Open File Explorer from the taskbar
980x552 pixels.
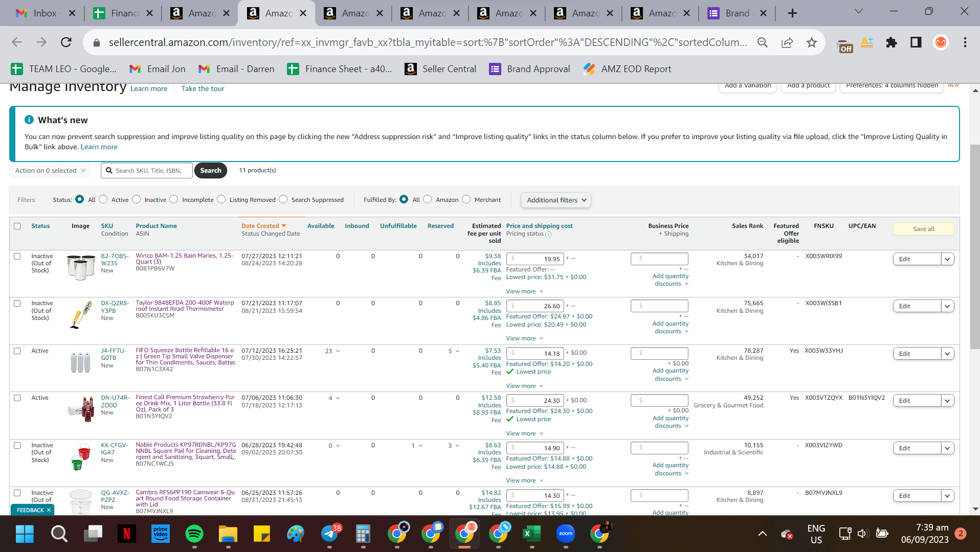[x=228, y=534]
